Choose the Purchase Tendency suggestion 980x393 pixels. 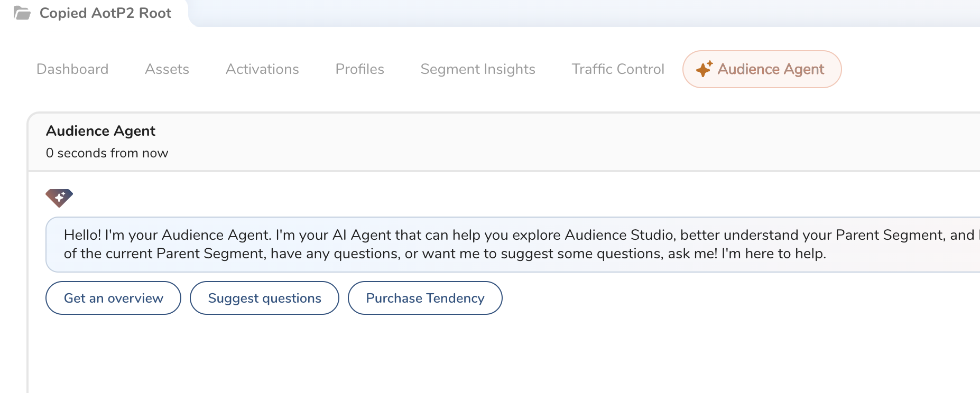[425, 298]
